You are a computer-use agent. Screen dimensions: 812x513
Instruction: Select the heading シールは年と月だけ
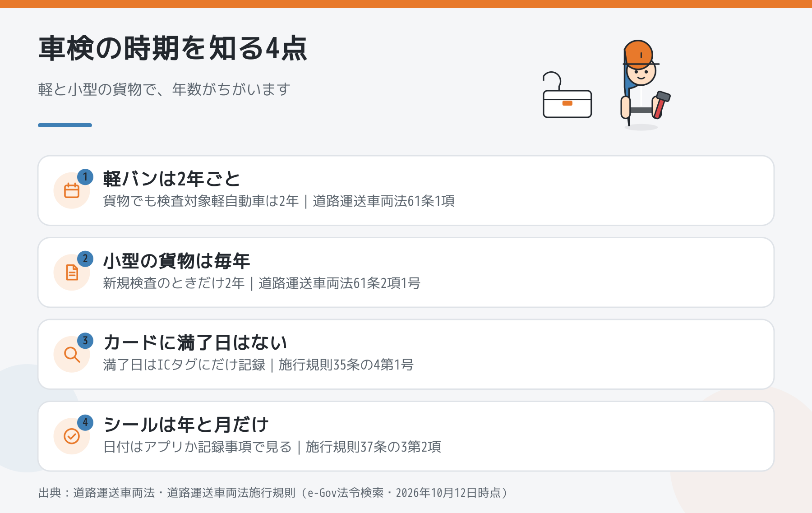pos(186,425)
